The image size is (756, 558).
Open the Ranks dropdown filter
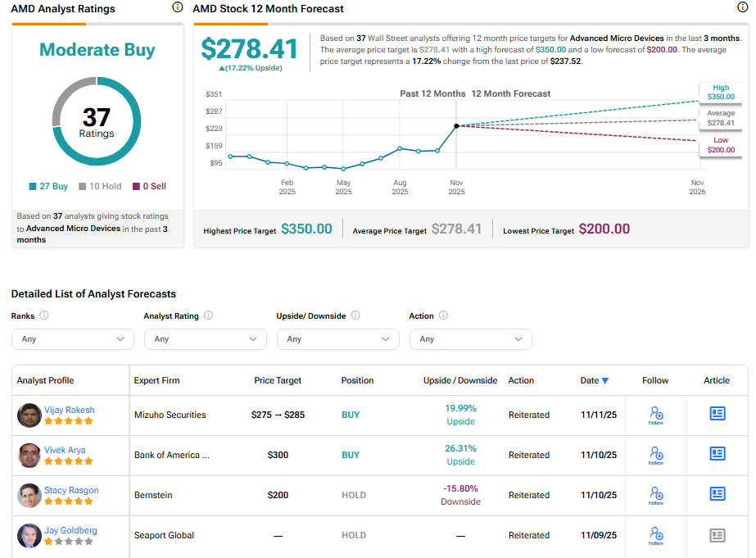72,339
